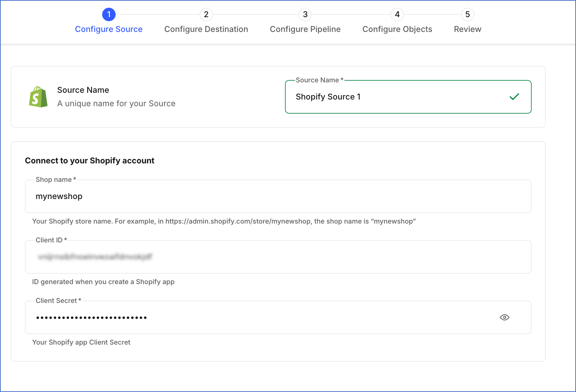This screenshot has width=576, height=392.
Task: Go to the Configure Pipeline step
Action: 305,29
